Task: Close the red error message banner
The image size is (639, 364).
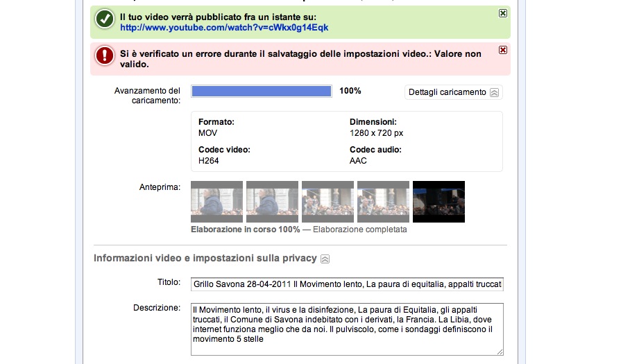Action: [503, 49]
